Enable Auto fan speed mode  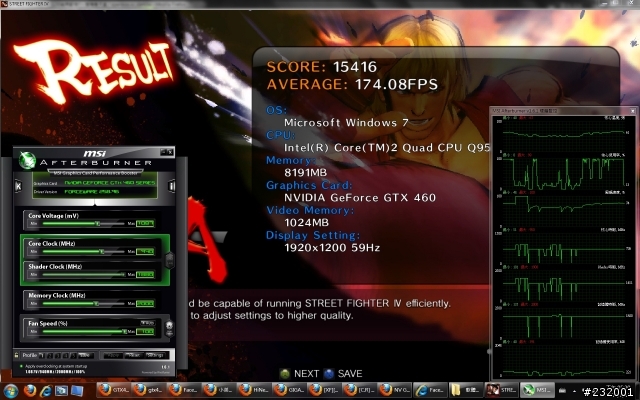pos(147,323)
